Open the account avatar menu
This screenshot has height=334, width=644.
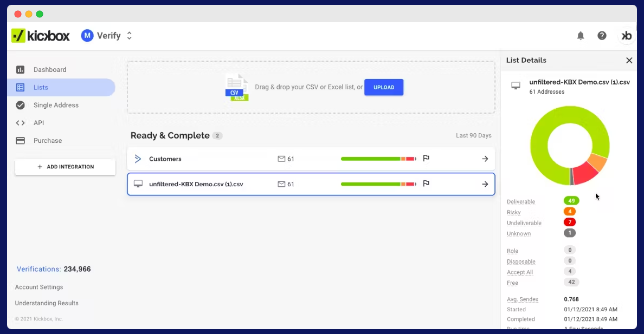(x=626, y=36)
